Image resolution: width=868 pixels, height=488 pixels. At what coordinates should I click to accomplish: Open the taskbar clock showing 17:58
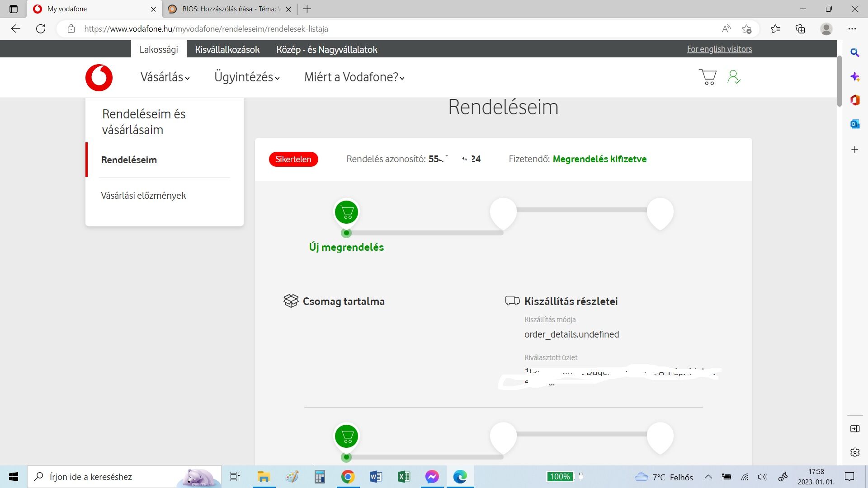[x=816, y=477]
